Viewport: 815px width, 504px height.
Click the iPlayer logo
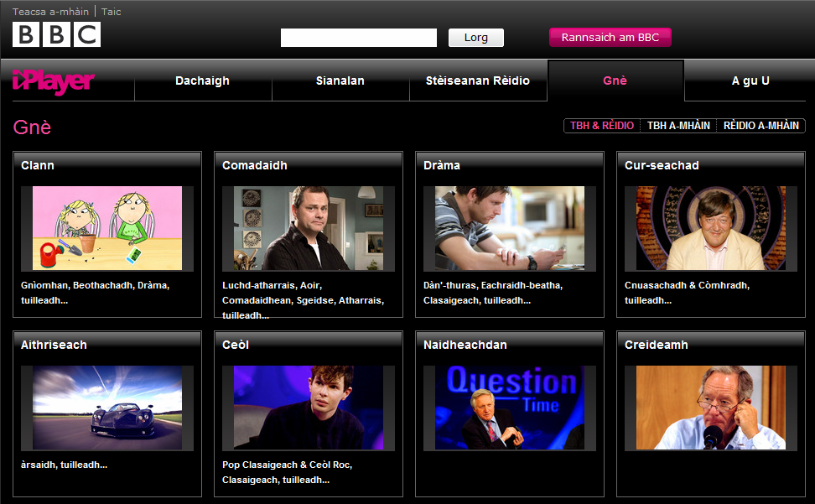click(x=54, y=82)
